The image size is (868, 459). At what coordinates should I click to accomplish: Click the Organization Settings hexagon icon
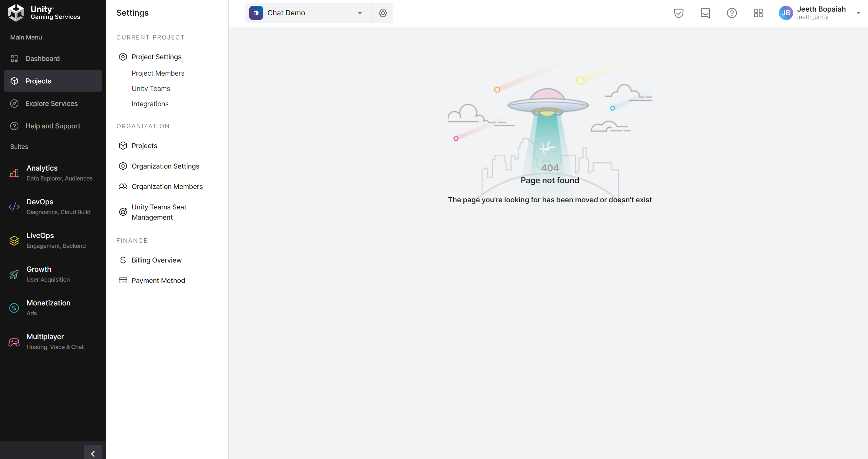pos(123,166)
